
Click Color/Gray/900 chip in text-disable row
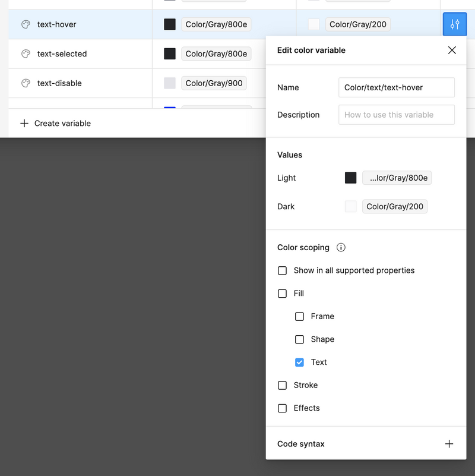coord(214,83)
